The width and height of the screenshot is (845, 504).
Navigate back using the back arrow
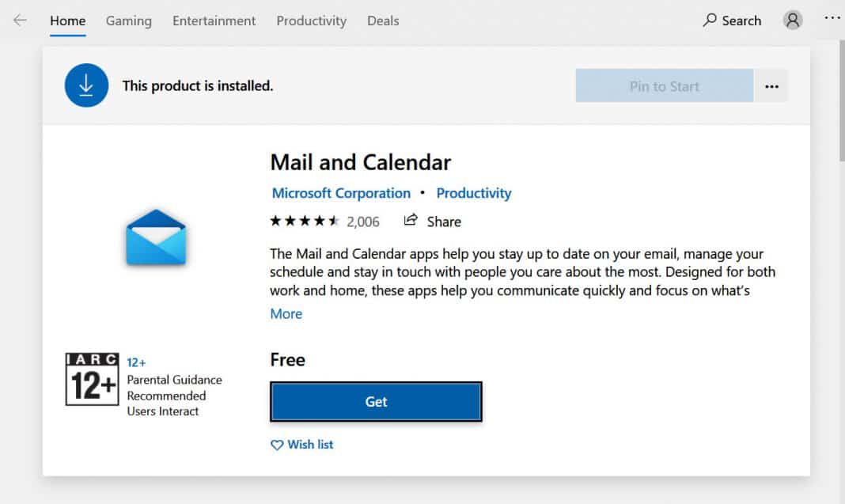[x=18, y=21]
